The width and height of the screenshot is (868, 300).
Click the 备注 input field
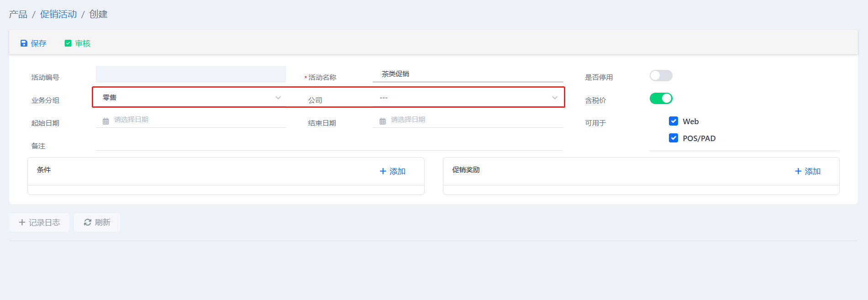point(329,142)
